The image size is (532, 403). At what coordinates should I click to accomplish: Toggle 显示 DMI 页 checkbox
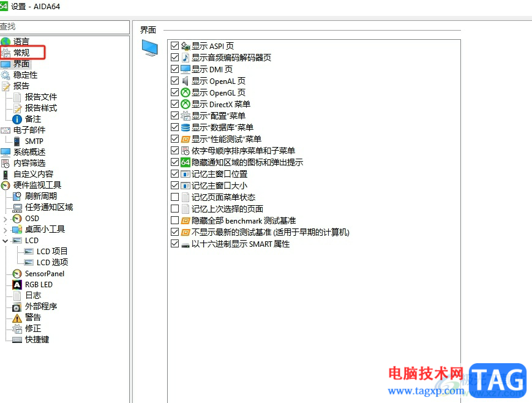click(174, 69)
